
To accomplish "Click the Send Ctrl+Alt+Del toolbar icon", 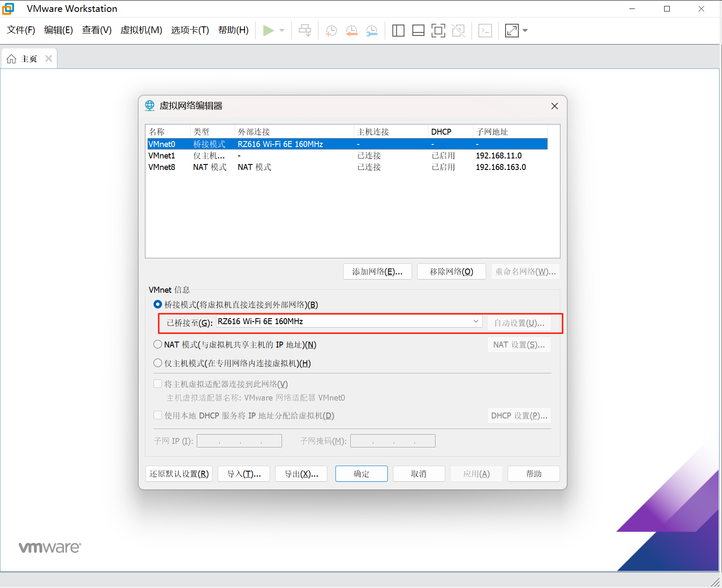I will point(305,30).
